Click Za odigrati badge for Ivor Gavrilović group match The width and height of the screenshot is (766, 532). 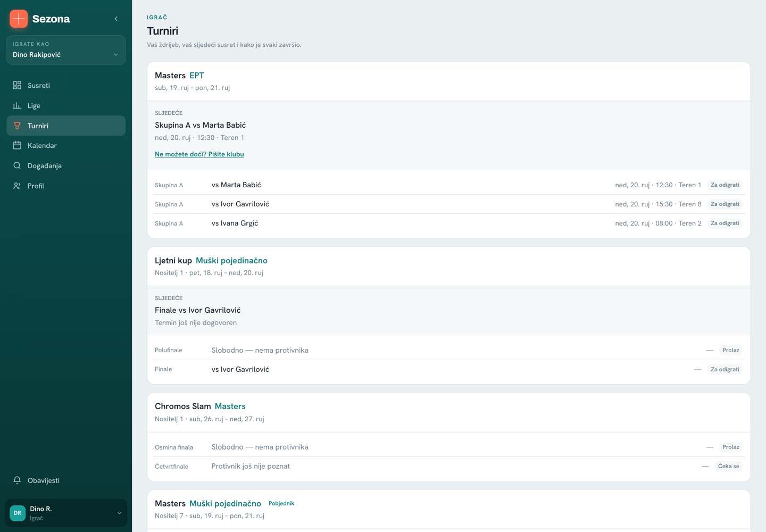click(x=725, y=204)
